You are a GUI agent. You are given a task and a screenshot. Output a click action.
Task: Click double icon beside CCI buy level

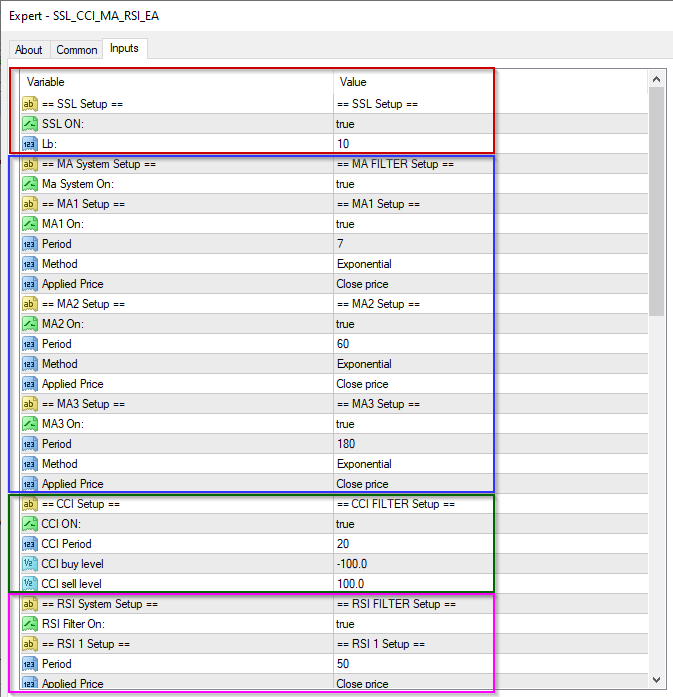tap(29, 564)
